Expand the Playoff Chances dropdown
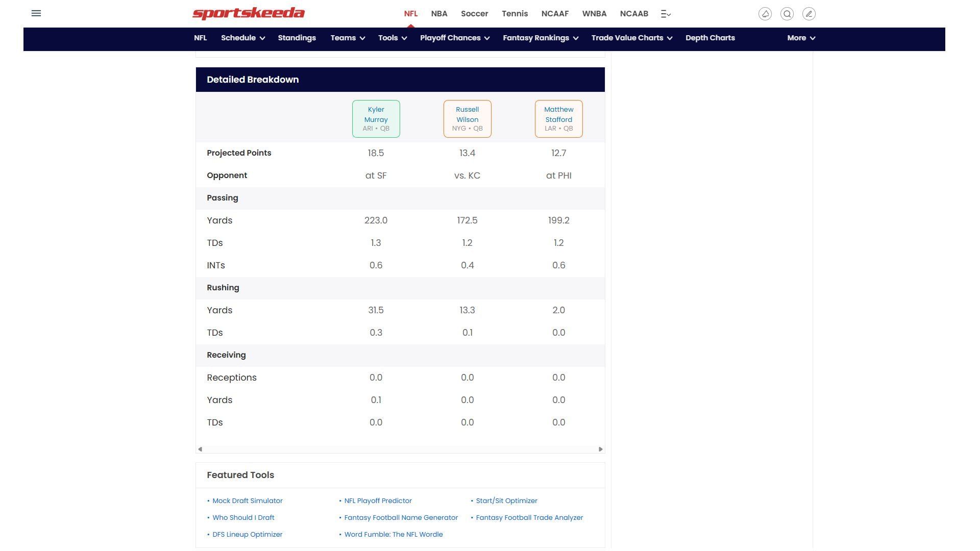 455,38
